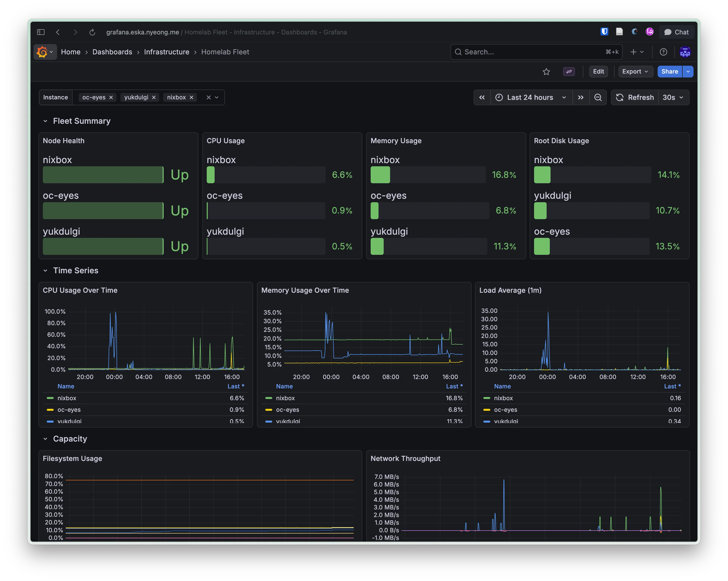Reload the browser page

click(92, 32)
